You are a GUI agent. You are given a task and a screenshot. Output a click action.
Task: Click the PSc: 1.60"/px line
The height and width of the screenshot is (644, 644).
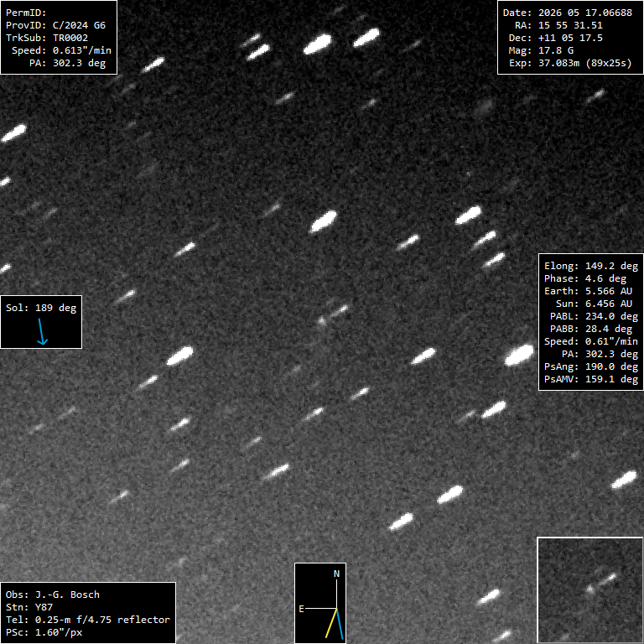click(44, 632)
